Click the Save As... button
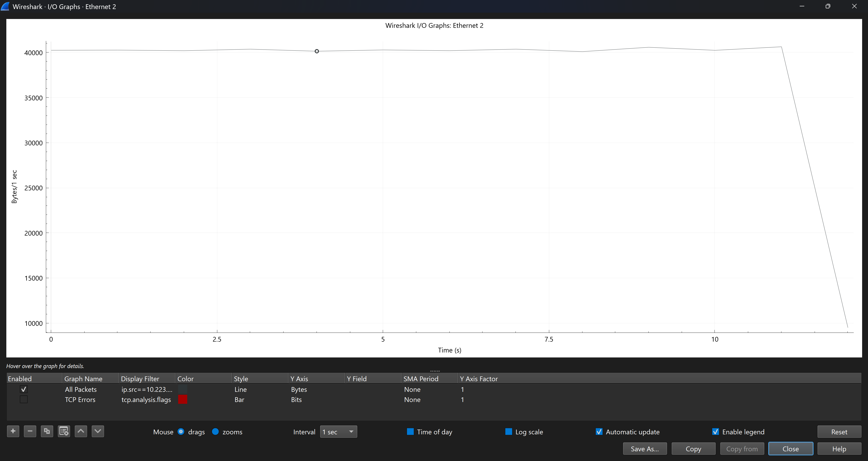Viewport: 868px width, 461px height. tap(645, 449)
